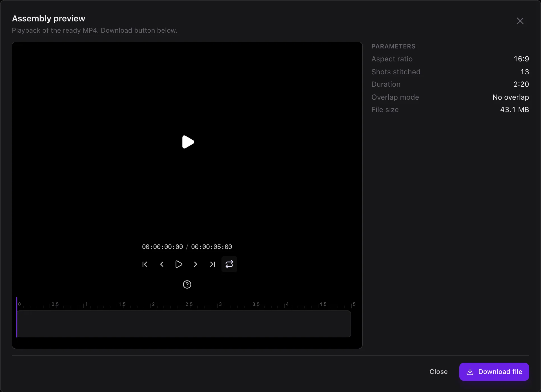Click the Shots stitched value 13
Viewport: 541px width, 392px height.
tap(525, 72)
